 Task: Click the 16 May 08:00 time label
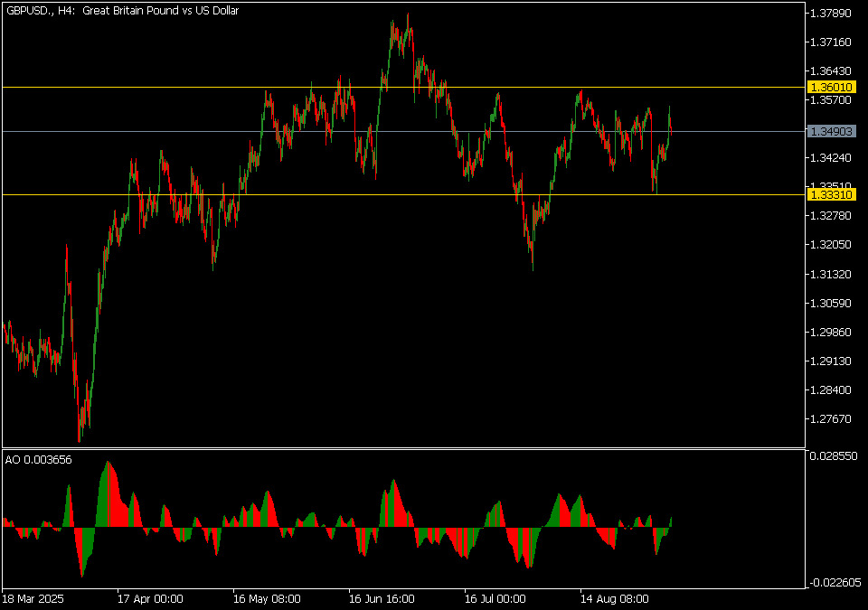(x=267, y=599)
